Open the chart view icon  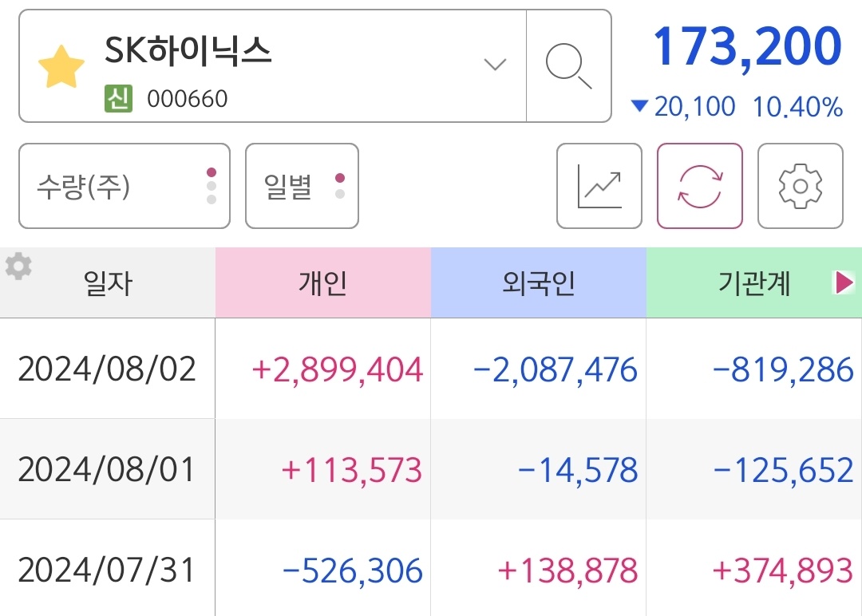(x=599, y=185)
